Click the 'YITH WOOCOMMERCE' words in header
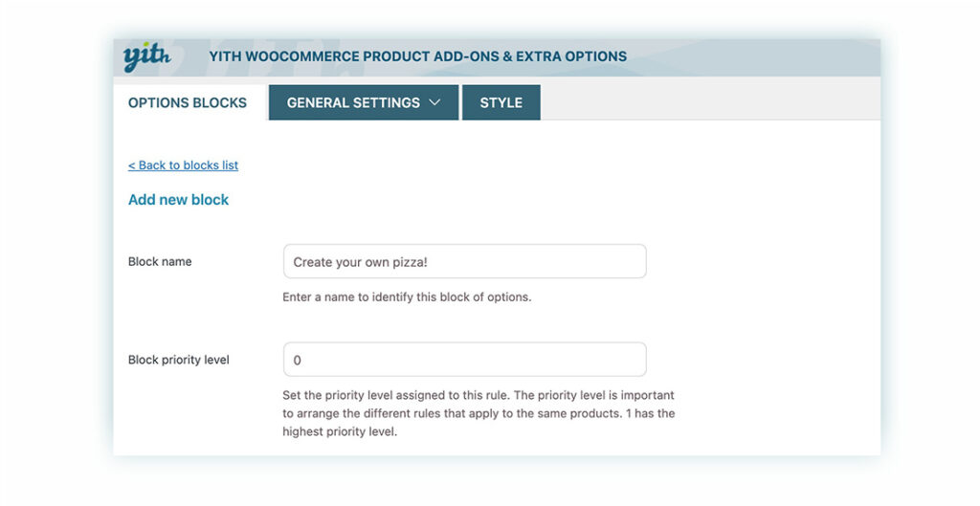Screen dimensions: 980x506 (278, 56)
